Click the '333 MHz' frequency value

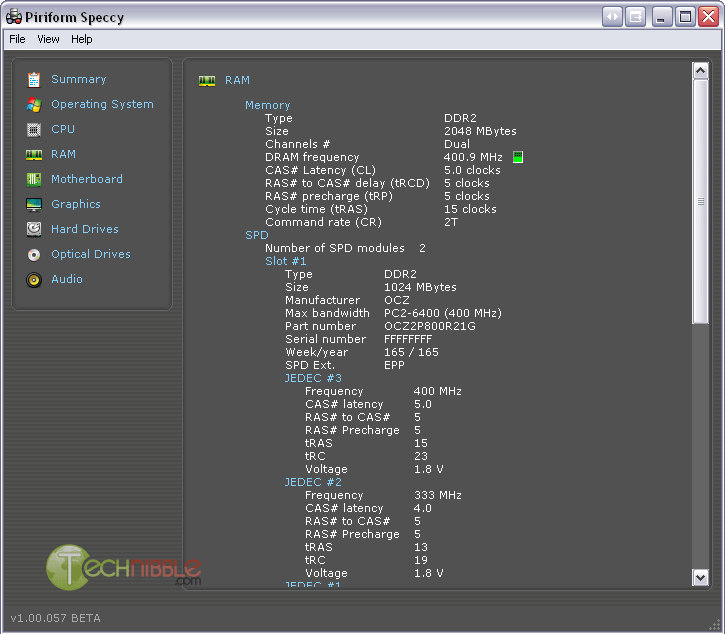coord(437,495)
